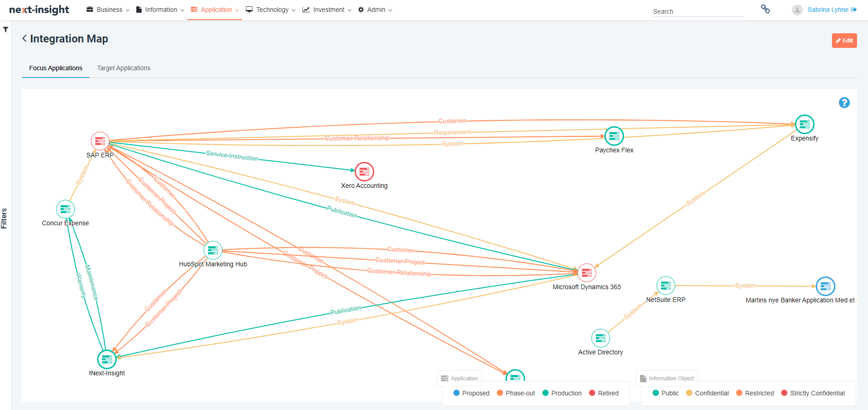This screenshot has height=410, width=868.
Task: Click the Production green legend dot
Action: click(x=545, y=393)
